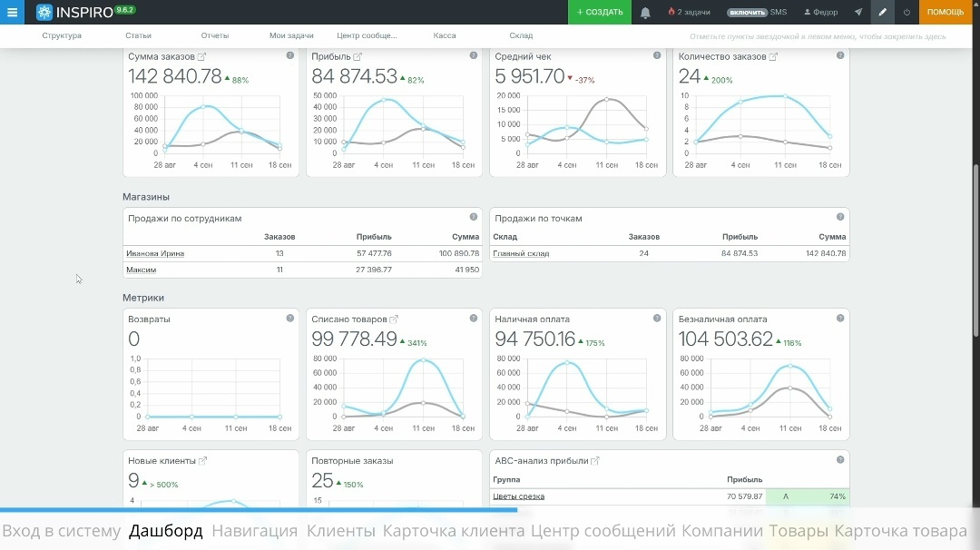
Task: Click the blue video progress bar
Action: [x=259, y=510]
